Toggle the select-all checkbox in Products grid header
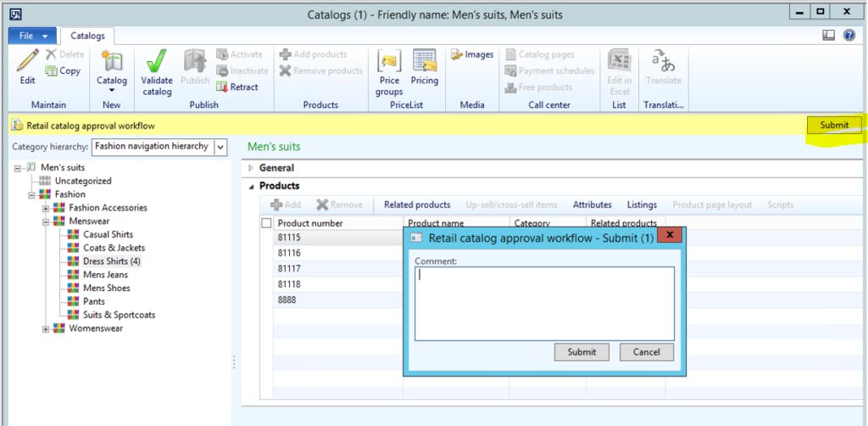The width and height of the screenshot is (868, 426). (x=267, y=223)
